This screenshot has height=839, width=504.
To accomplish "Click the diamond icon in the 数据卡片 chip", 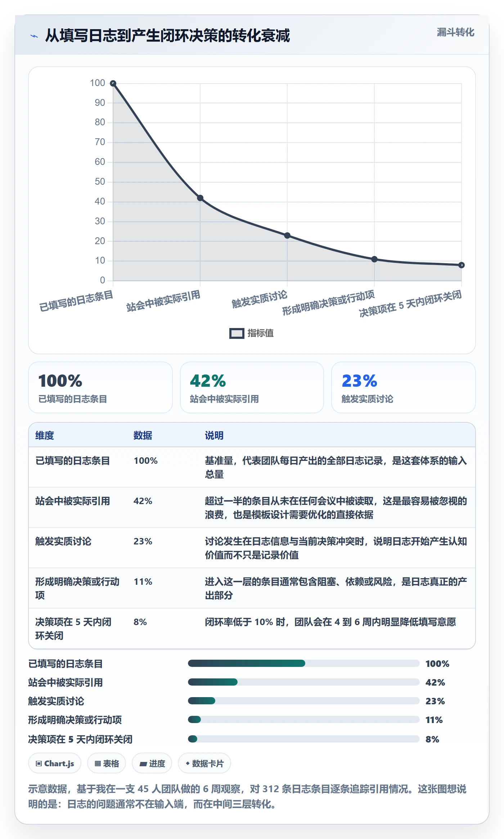I will pos(188,763).
